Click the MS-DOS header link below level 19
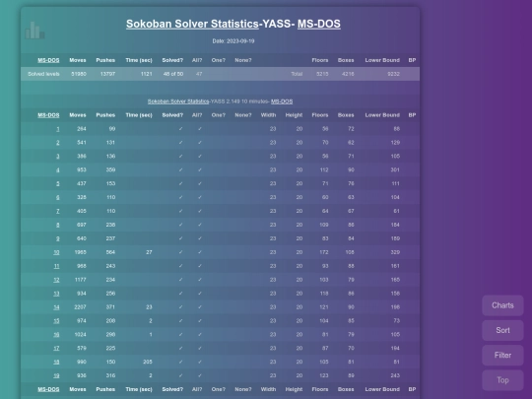532x399 pixels. [x=48, y=389]
